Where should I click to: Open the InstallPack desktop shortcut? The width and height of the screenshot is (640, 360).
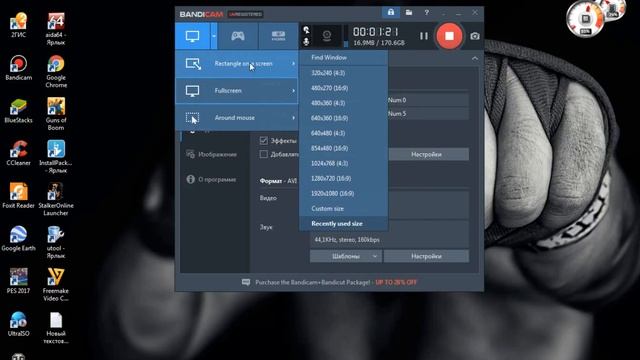(x=56, y=157)
